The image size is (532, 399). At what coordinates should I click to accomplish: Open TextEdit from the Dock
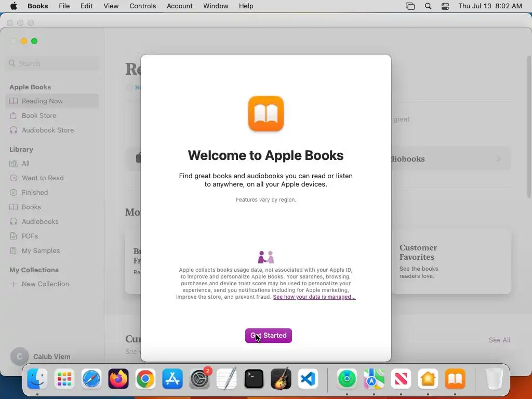tap(227, 379)
